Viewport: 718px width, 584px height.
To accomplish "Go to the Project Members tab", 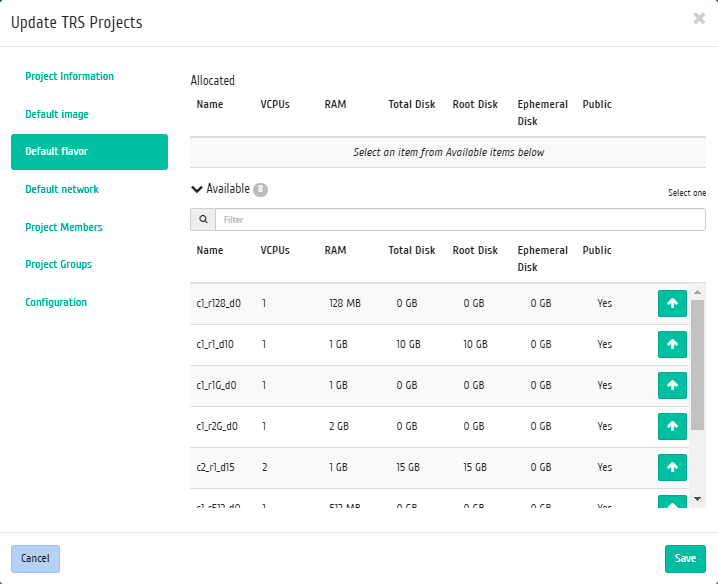I will (64, 227).
